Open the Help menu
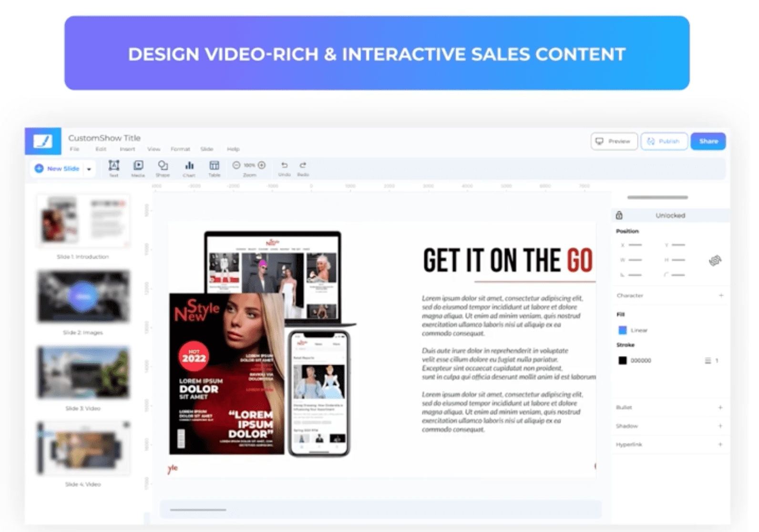The width and height of the screenshot is (759, 532). pos(233,149)
